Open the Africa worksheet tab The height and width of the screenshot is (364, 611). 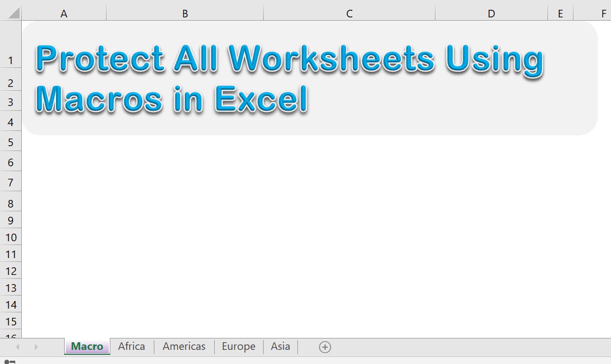click(132, 346)
